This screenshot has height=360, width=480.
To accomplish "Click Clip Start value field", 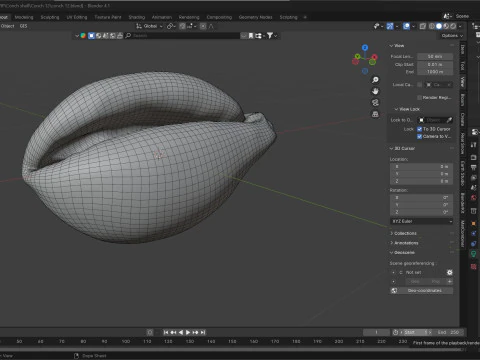I will pos(435,64).
